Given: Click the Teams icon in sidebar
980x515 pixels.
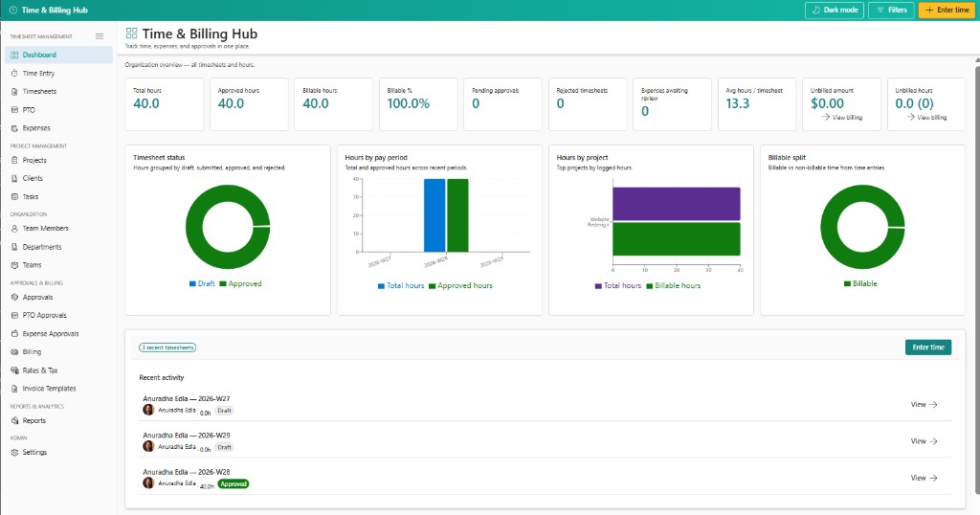Looking at the screenshot, I should (x=14, y=265).
